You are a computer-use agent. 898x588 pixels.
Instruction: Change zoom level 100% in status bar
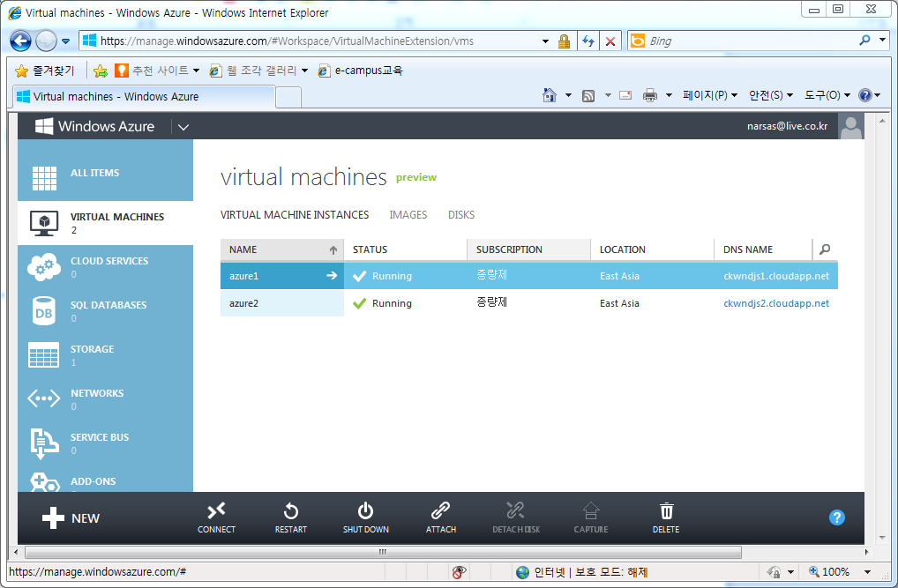click(x=840, y=571)
